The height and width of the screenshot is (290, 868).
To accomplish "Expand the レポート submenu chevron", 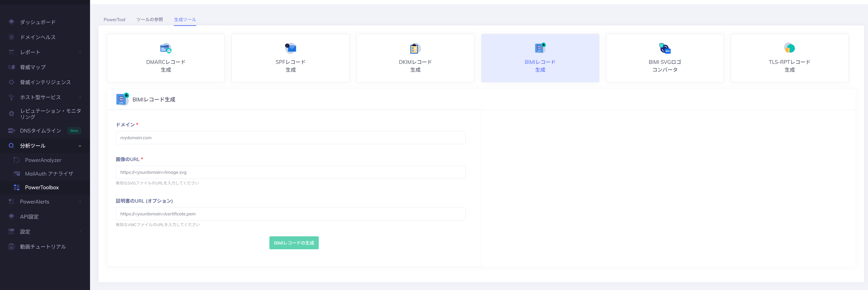I will tap(80, 52).
